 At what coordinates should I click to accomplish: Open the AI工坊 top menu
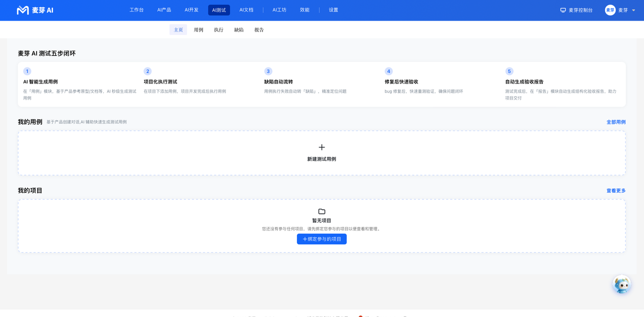pos(279,10)
